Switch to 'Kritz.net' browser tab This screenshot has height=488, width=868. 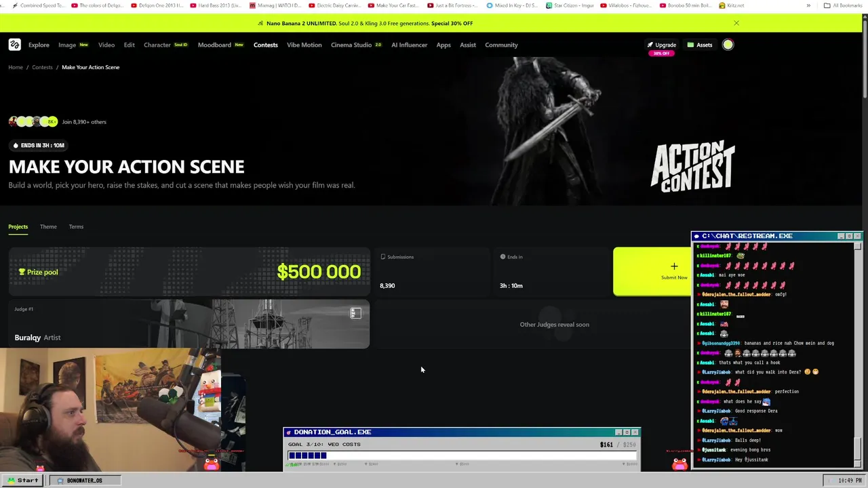click(x=731, y=5)
